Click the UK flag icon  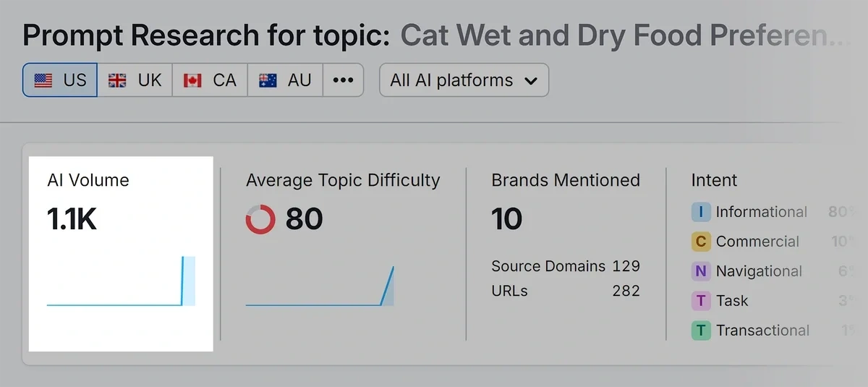click(x=117, y=80)
